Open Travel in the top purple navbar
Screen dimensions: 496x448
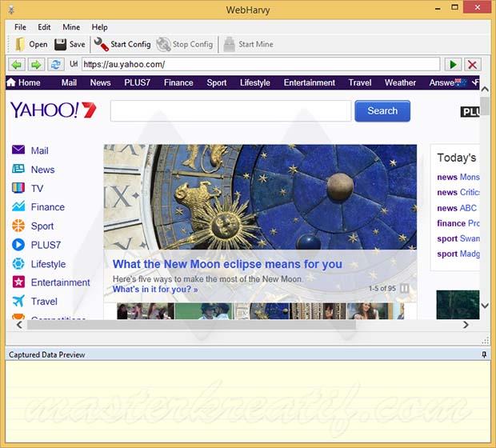(x=360, y=82)
